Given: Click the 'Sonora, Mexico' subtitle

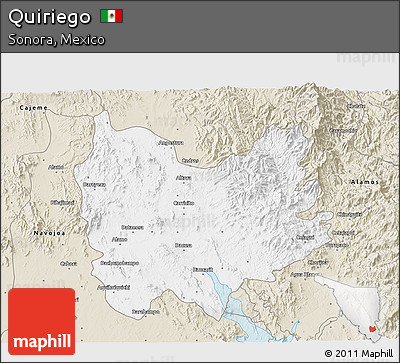Looking at the screenshot, I should click(x=56, y=39).
